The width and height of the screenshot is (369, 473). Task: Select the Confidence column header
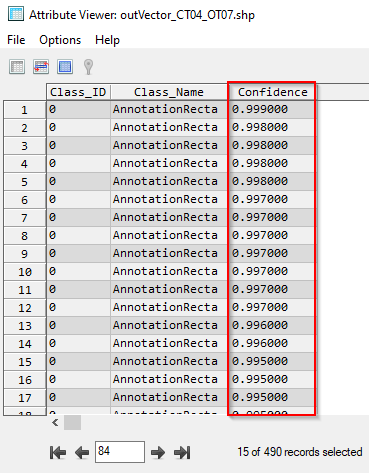273,92
